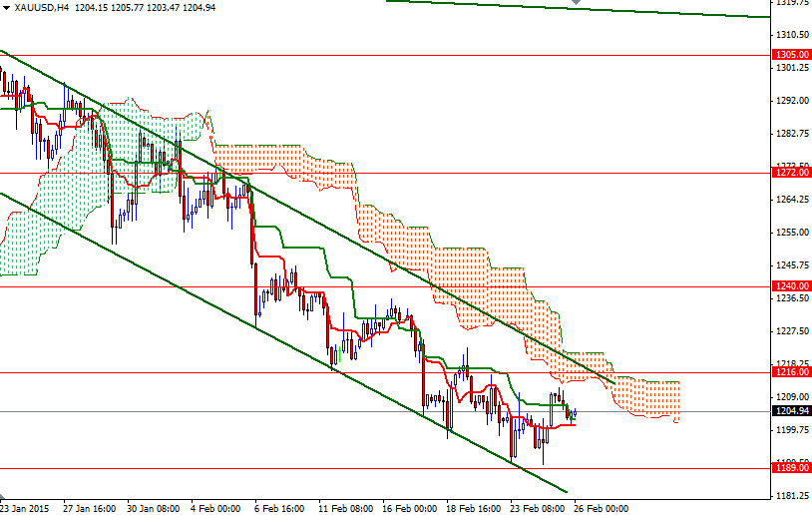Select the 1216.00 red price level label

coord(790,372)
